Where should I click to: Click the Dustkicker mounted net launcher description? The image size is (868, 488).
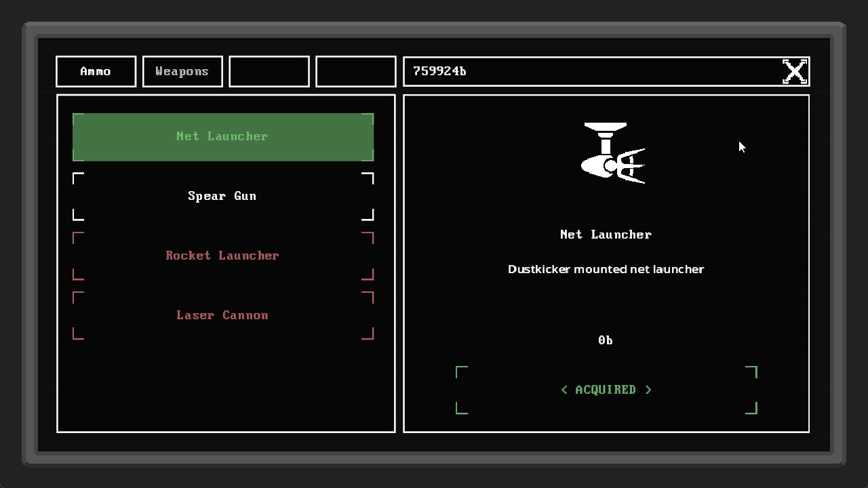[606, 269]
